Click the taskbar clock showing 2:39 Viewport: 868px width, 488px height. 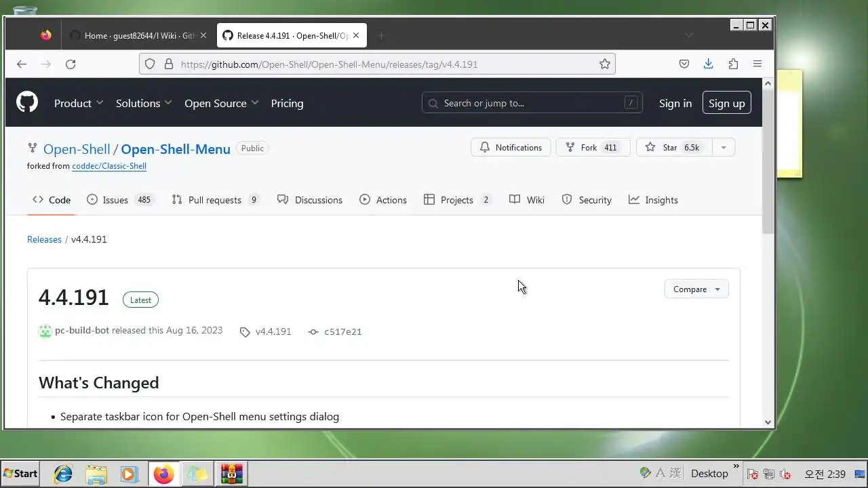pos(825,474)
